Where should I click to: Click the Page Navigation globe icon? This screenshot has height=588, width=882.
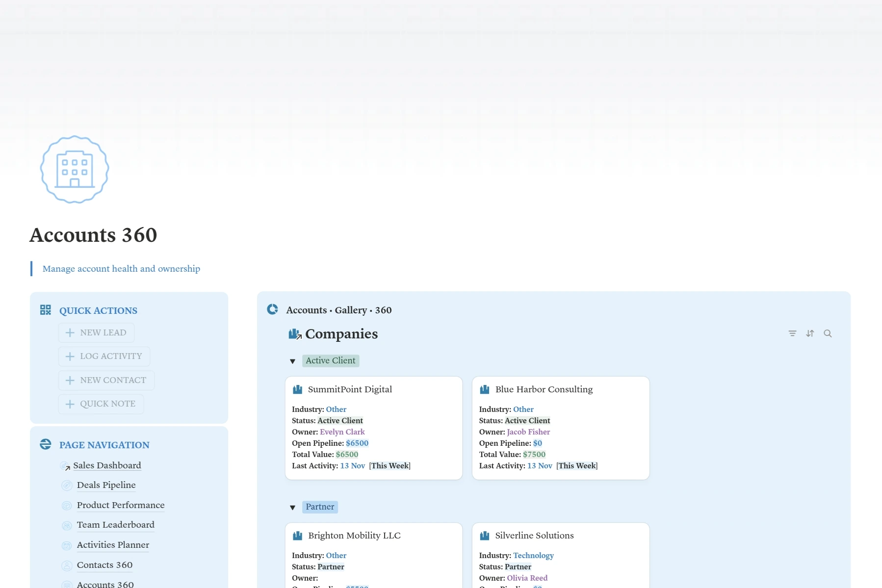(46, 444)
